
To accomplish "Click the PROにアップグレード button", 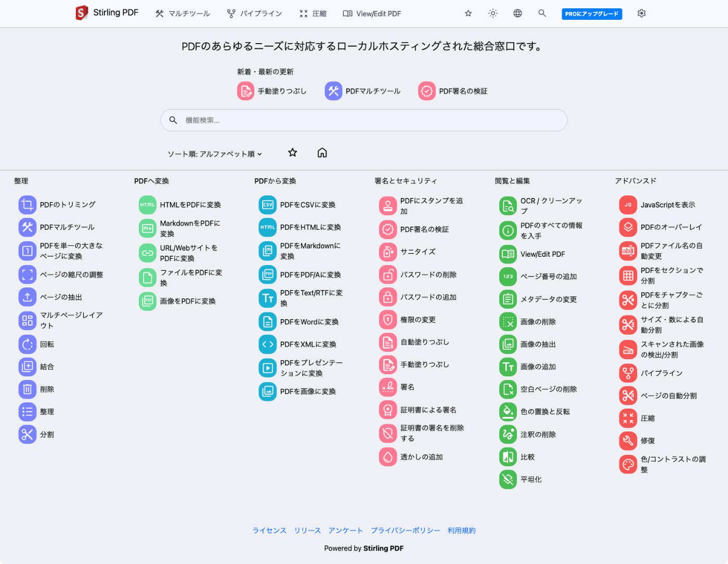I will (x=592, y=14).
